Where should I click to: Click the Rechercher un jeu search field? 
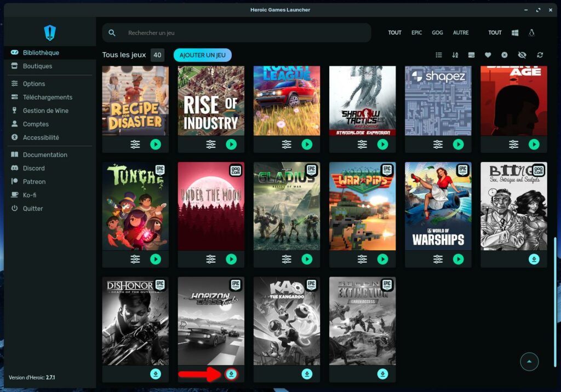(241, 33)
